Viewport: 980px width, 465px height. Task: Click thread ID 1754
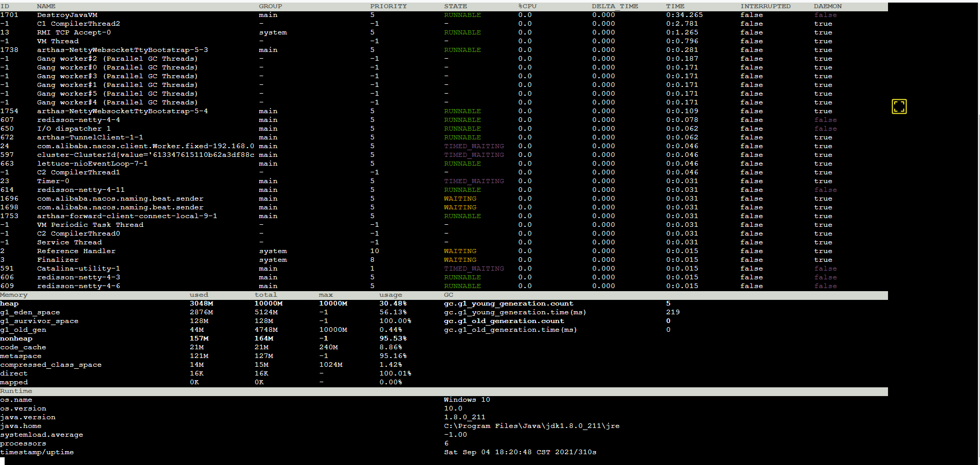9,111
